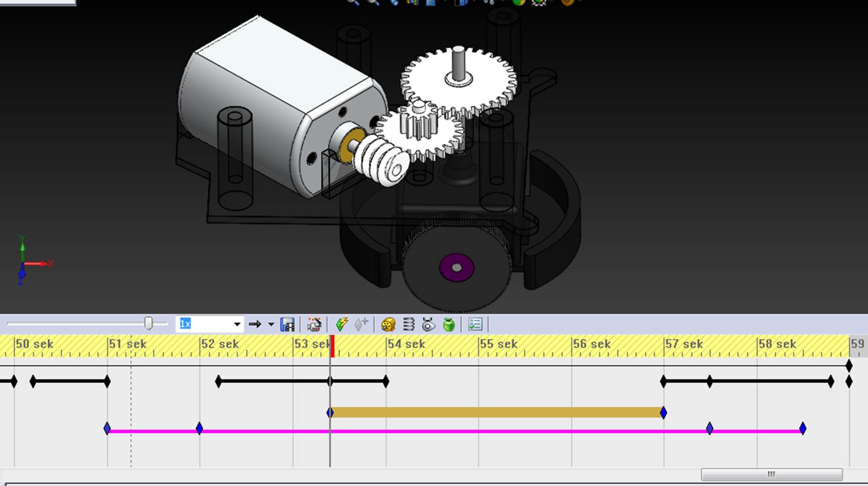Select the large top spur gear

(x=459, y=82)
